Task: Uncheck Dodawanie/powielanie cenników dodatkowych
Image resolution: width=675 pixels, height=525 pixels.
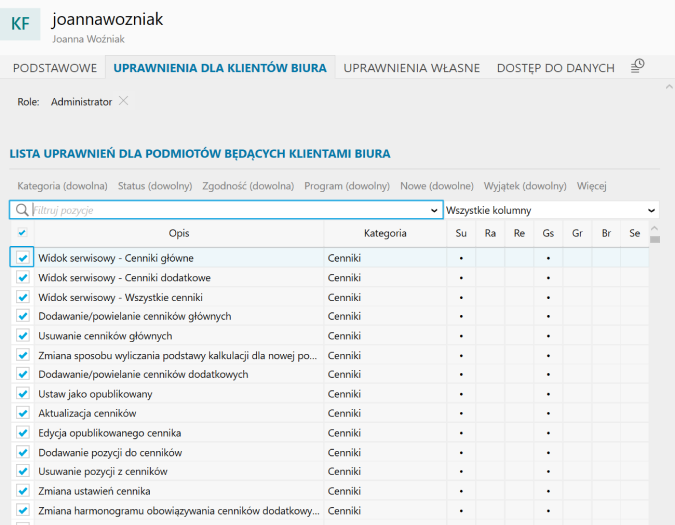Action: coord(23,374)
